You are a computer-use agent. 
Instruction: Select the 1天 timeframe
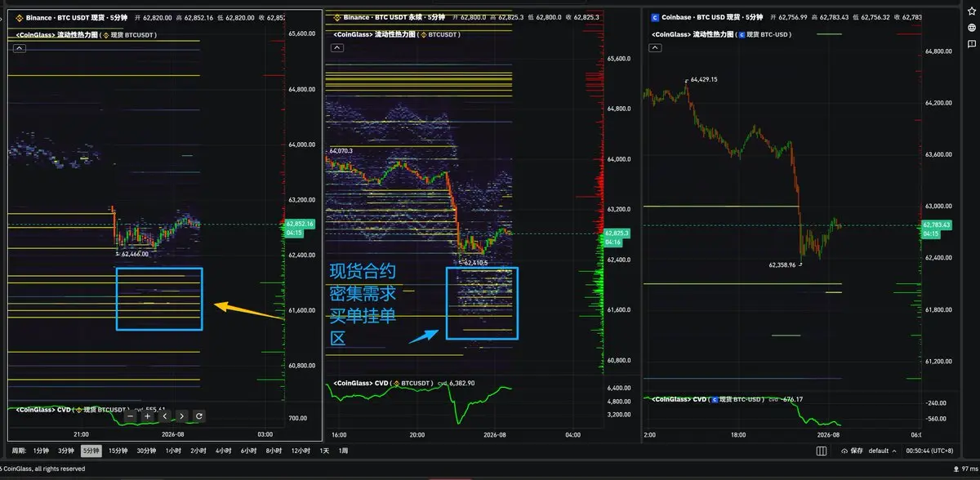pos(324,451)
